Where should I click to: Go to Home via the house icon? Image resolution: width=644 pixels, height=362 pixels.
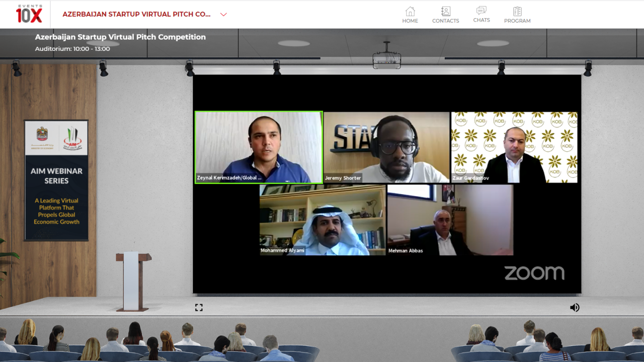click(410, 12)
